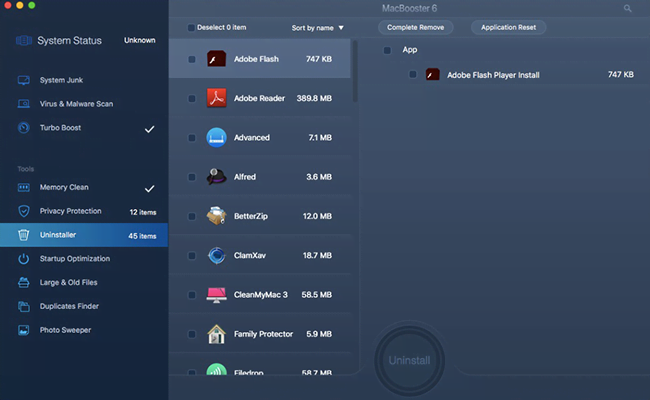Select the CleanMyMac 3 app name
Viewport: 650px width, 400px height.
pos(261,295)
